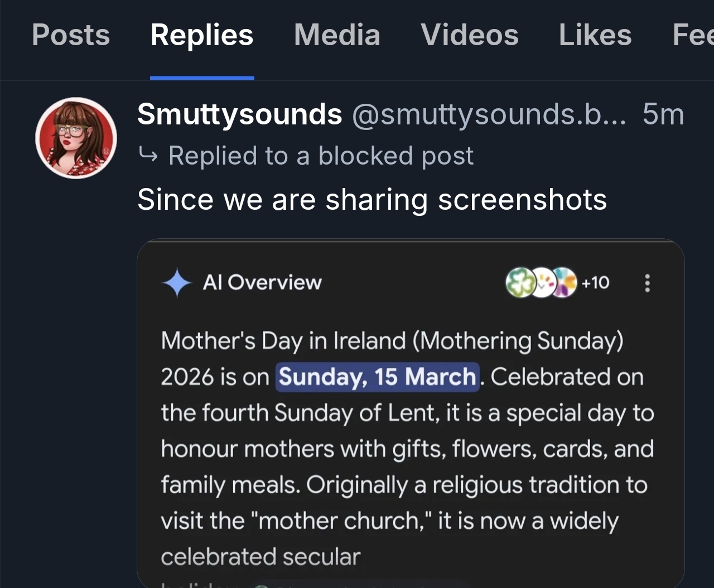Open Smuttysounds profile avatar

[x=76, y=138]
